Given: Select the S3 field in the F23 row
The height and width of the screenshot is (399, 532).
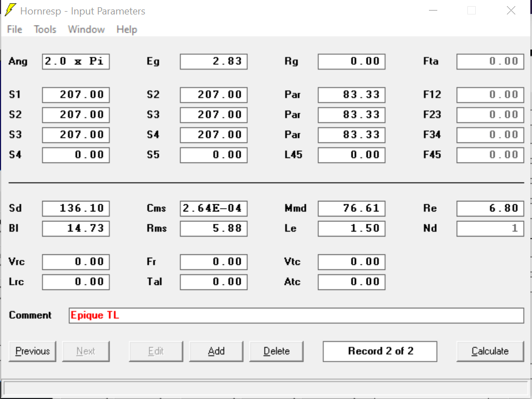Looking at the screenshot, I should (x=214, y=115).
